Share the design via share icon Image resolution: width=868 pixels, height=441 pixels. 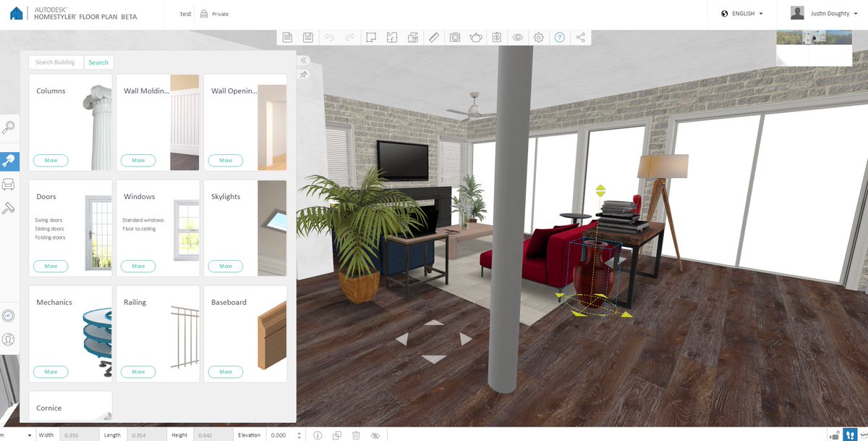[581, 37]
